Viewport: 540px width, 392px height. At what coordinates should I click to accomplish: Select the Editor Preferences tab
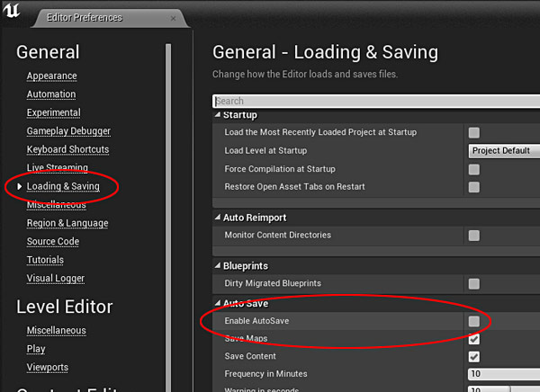pos(110,18)
